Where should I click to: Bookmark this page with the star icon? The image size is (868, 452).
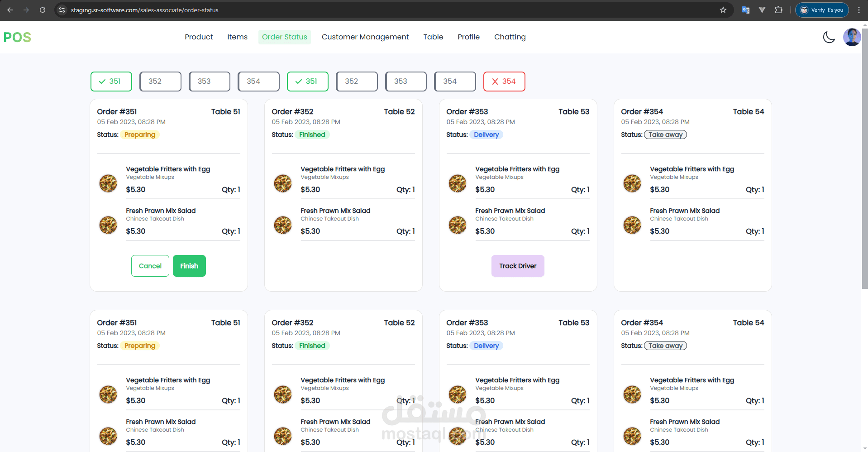(x=723, y=10)
